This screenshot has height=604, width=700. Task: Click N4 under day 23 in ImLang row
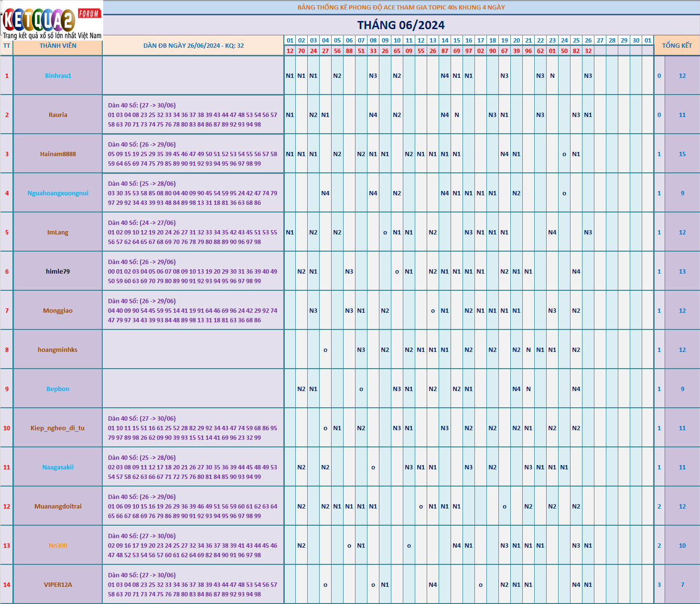point(552,232)
